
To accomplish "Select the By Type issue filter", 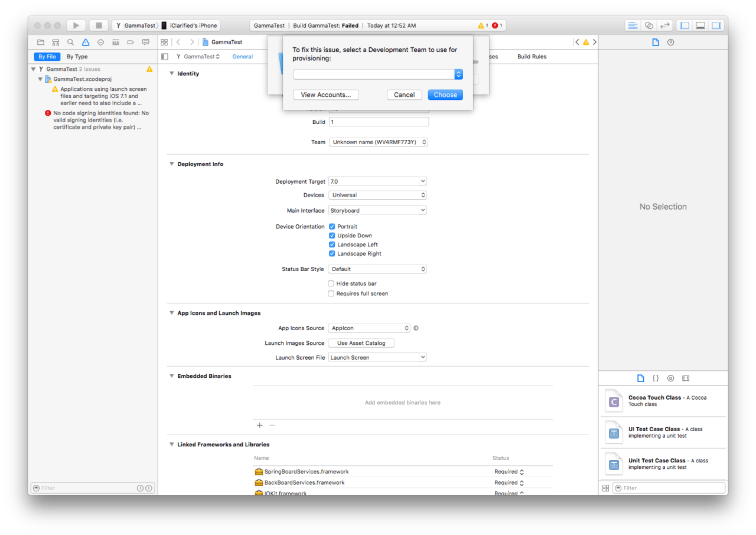I will [77, 57].
